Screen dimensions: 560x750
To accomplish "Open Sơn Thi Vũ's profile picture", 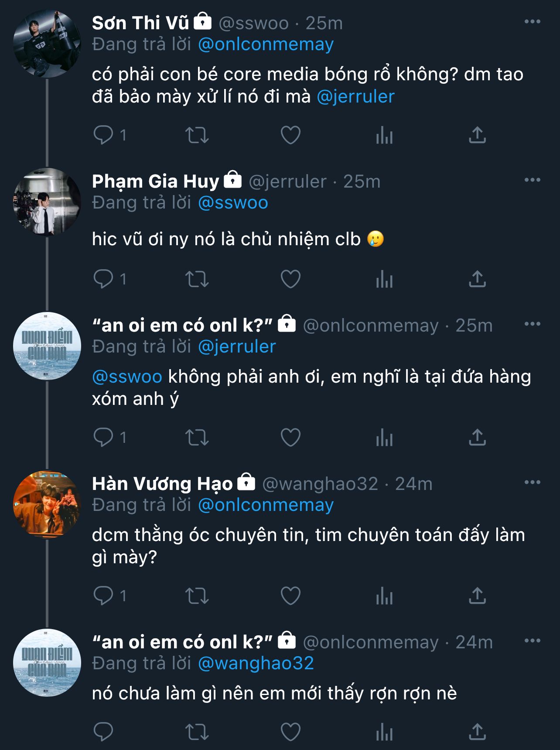I will click(47, 44).
